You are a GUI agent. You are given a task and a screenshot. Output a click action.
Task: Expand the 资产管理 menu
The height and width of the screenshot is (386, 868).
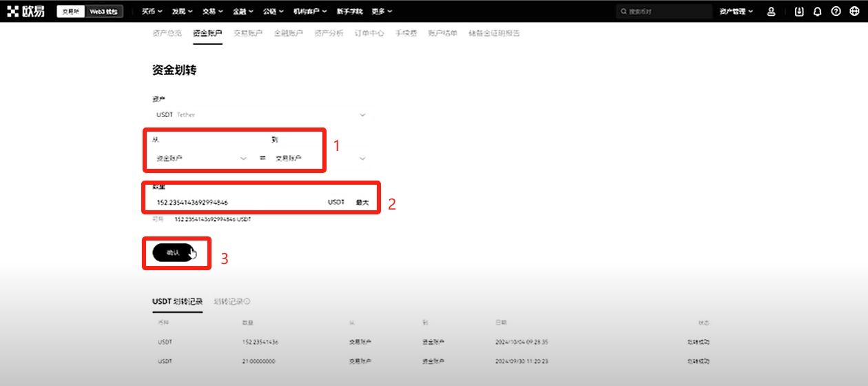pos(736,12)
